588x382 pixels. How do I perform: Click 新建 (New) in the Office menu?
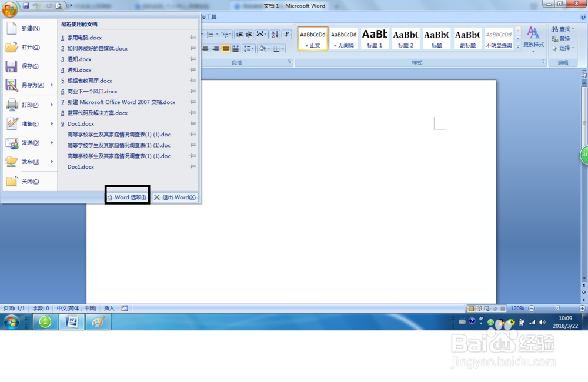pos(30,28)
